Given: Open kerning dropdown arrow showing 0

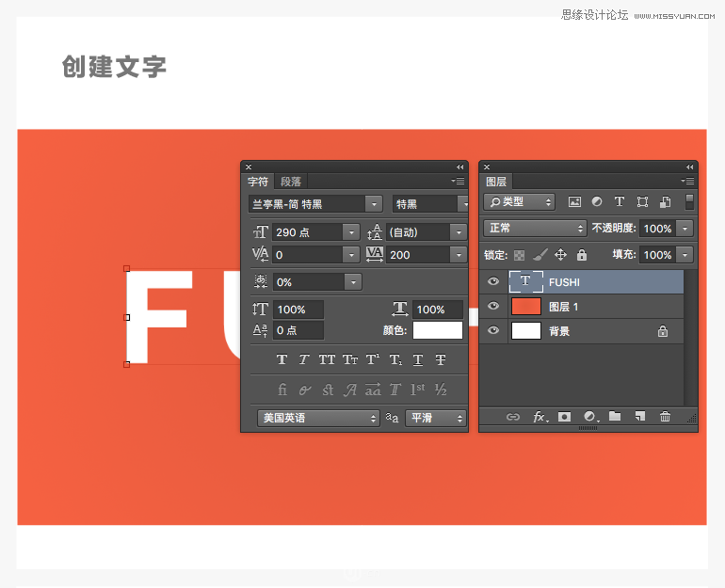Looking at the screenshot, I should coord(351,255).
